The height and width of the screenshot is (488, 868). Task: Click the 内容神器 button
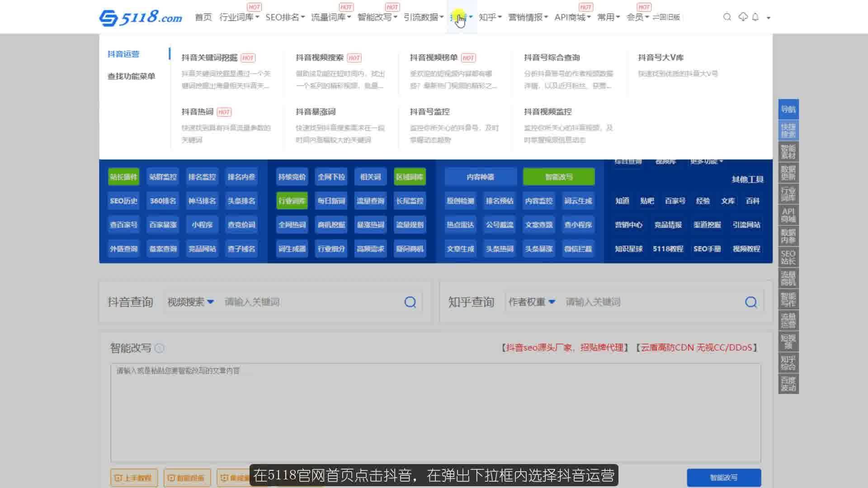(x=481, y=177)
